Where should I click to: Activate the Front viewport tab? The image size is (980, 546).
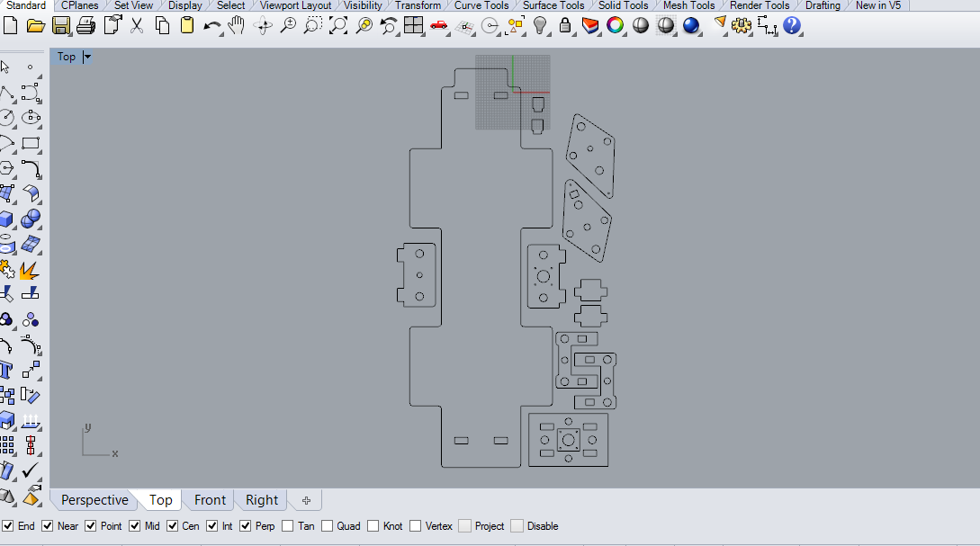[209, 500]
